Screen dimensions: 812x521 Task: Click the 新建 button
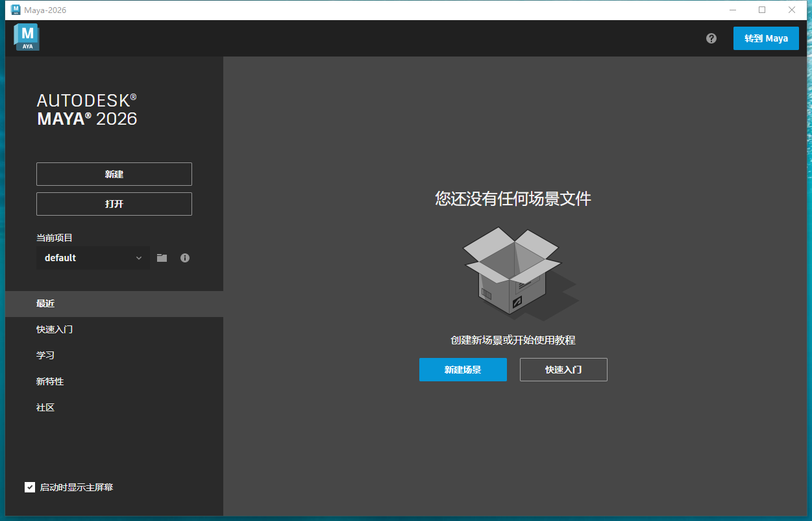[x=114, y=174]
